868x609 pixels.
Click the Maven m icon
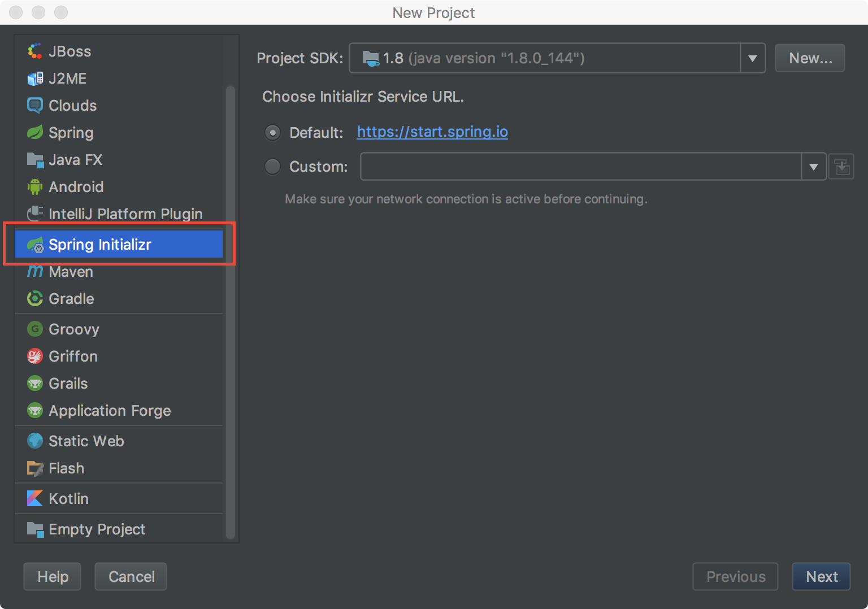coord(35,272)
